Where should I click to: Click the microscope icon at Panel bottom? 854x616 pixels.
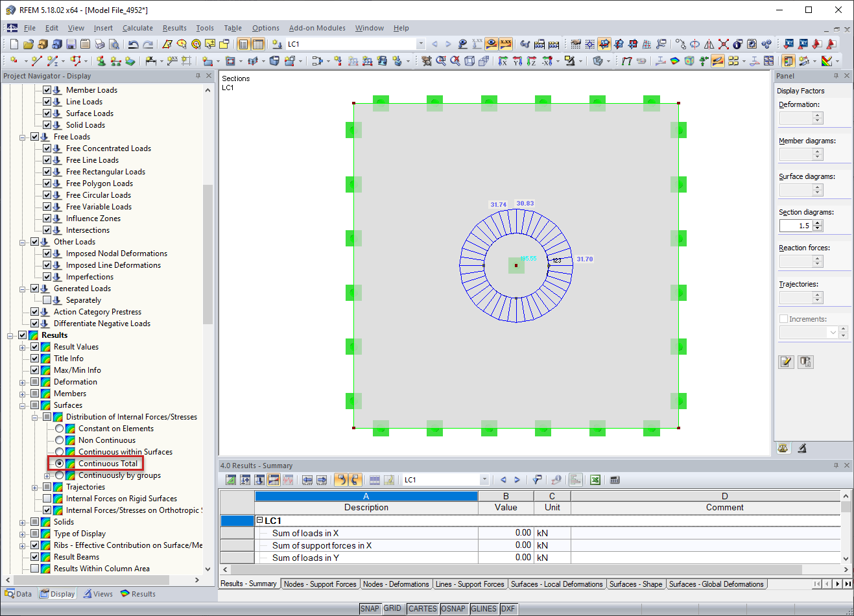point(802,448)
